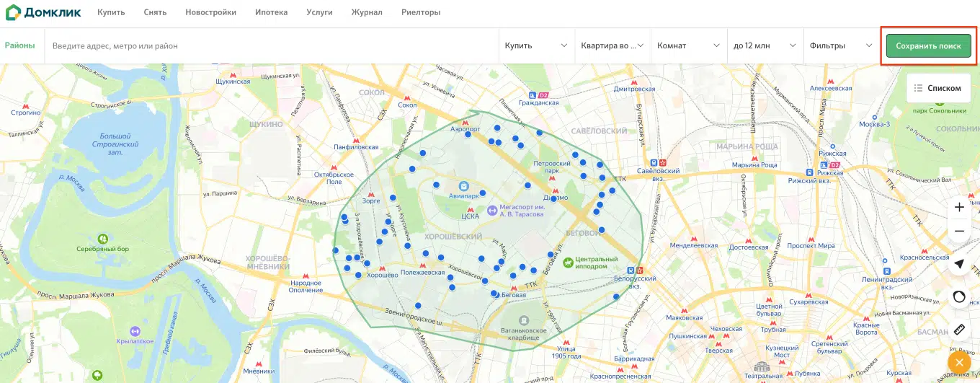Expand the Квартира property type dropdown
The height and width of the screenshot is (383, 980).
pos(612,45)
